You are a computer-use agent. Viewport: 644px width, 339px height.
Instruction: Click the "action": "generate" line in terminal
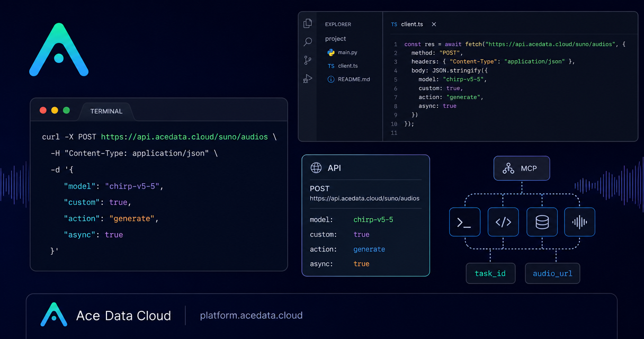point(111,218)
